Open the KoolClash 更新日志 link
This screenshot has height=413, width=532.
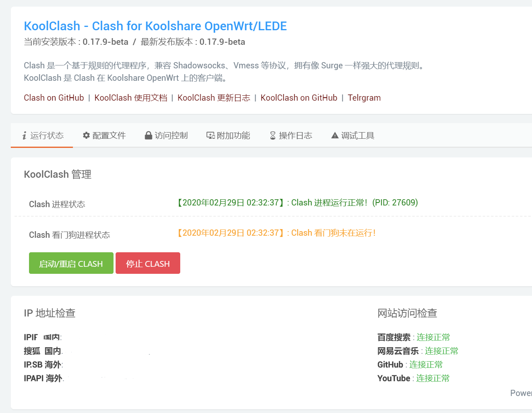214,98
